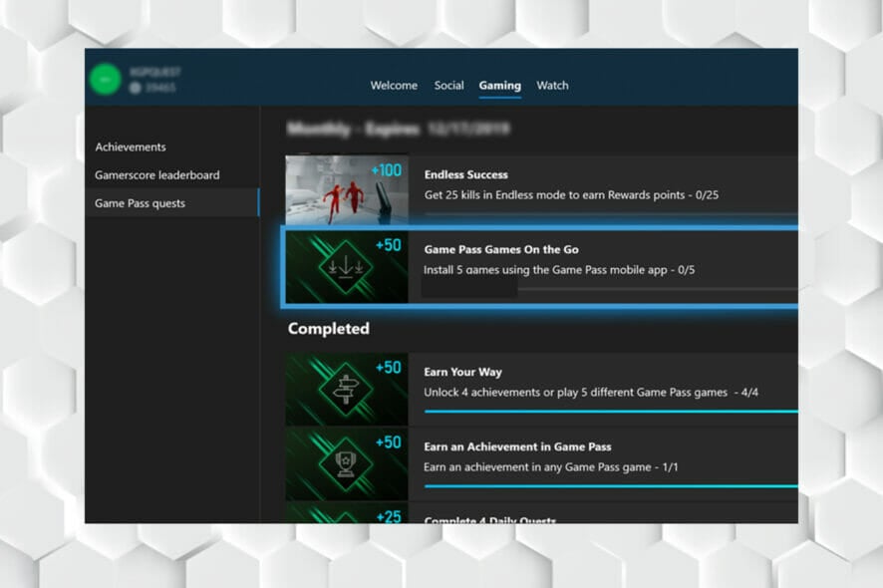Open Gamerscore leaderboard in the sidebar
This screenshot has height=588, width=883.
pos(157,175)
